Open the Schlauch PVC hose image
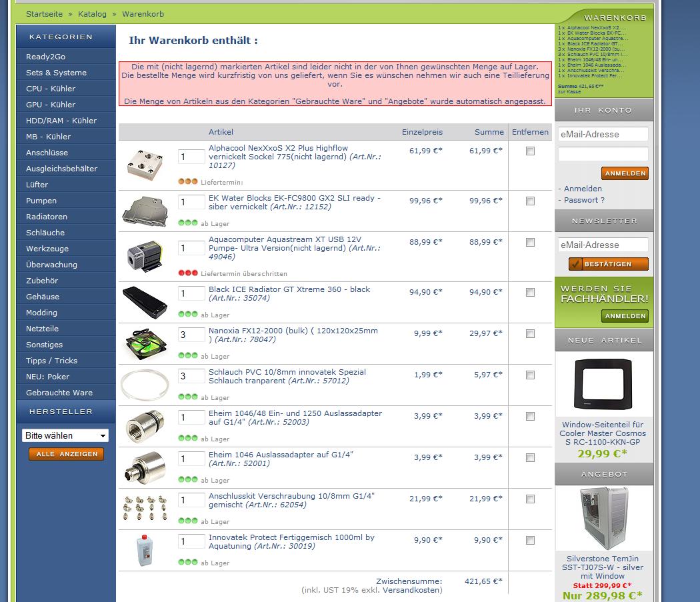The width and height of the screenshot is (700, 602). point(145,385)
